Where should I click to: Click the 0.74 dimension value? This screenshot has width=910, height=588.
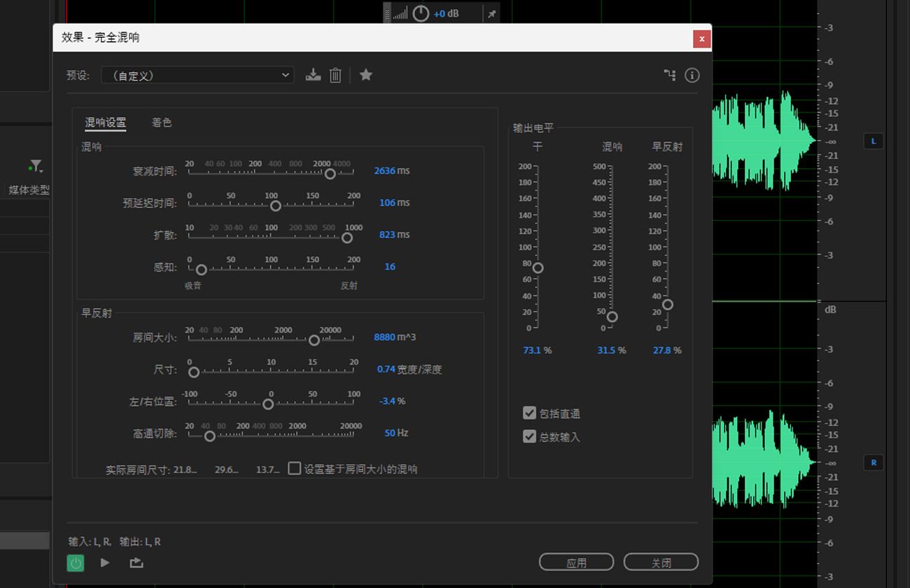(x=386, y=369)
